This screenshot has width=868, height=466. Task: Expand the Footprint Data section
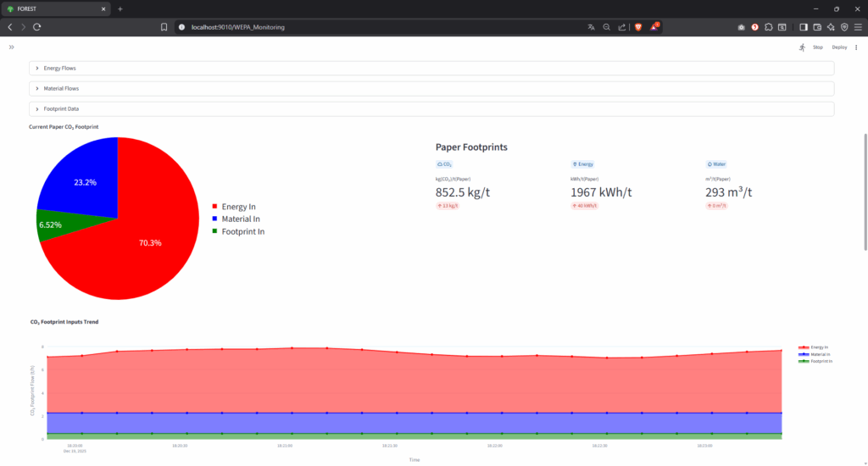pos(61,108)
